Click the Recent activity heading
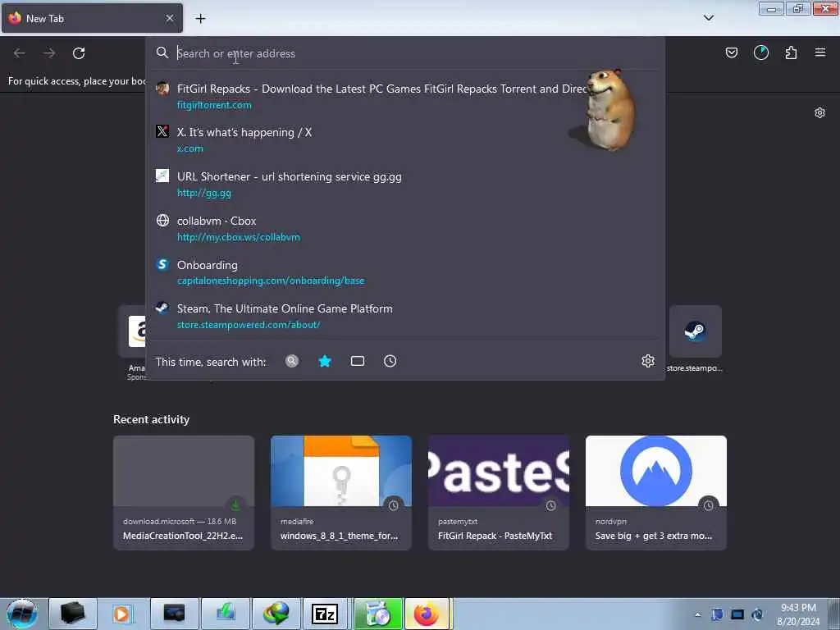This screenshot has width=840, height=630. (x=151, y=419)
